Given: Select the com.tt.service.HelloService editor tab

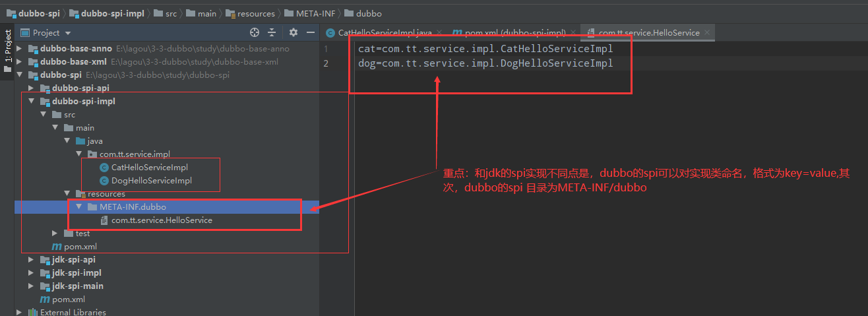Looking at the screenshot, I should click(649, 32).
